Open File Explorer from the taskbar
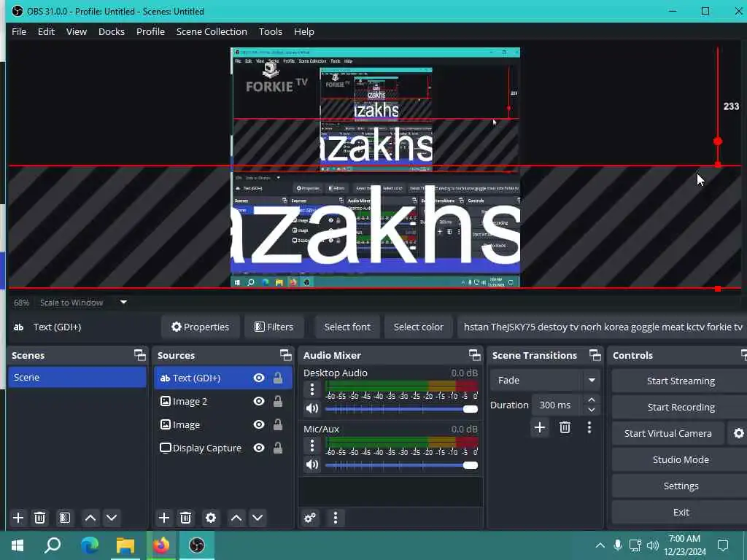747x560 pixels. (125, 545)
